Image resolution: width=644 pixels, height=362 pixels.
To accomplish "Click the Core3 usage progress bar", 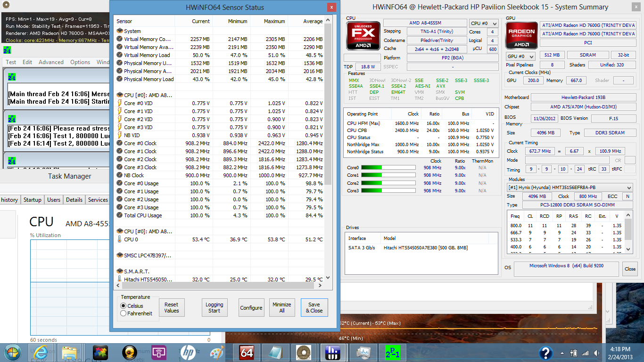I will 388,190.
